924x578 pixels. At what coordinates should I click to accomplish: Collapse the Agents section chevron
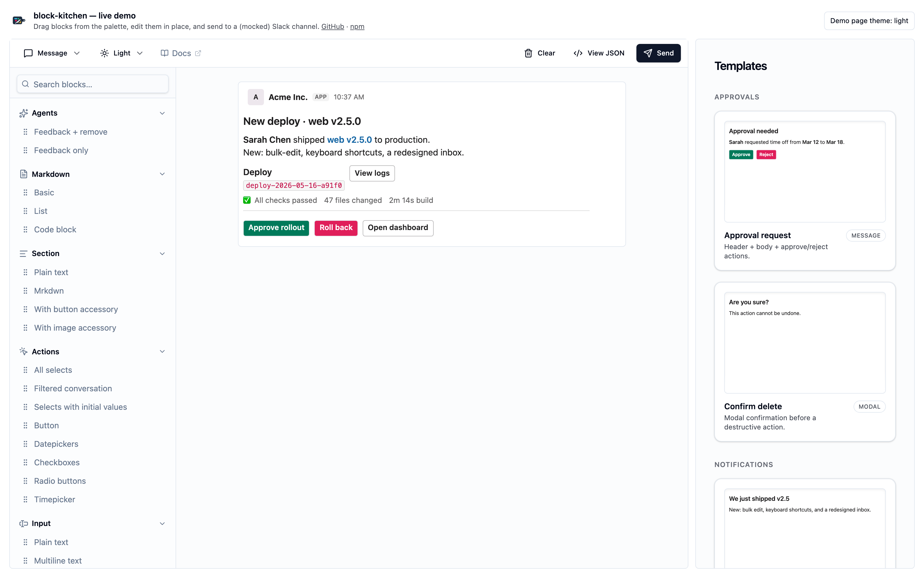(162, 113)
